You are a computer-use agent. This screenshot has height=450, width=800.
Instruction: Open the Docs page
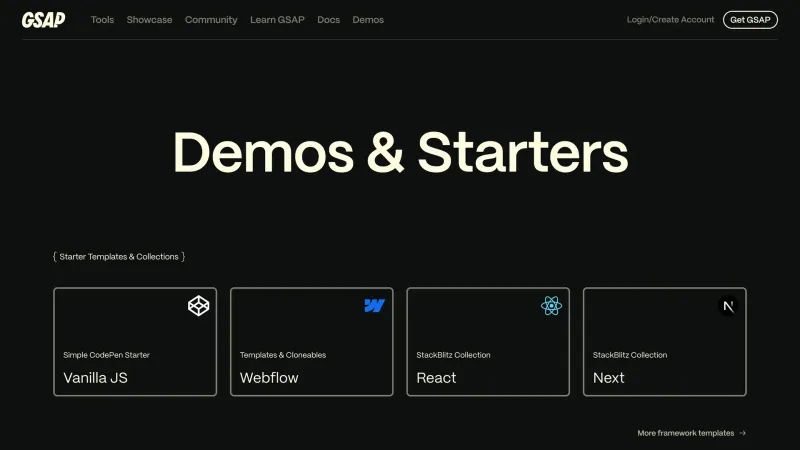click(x=328, y=20)
